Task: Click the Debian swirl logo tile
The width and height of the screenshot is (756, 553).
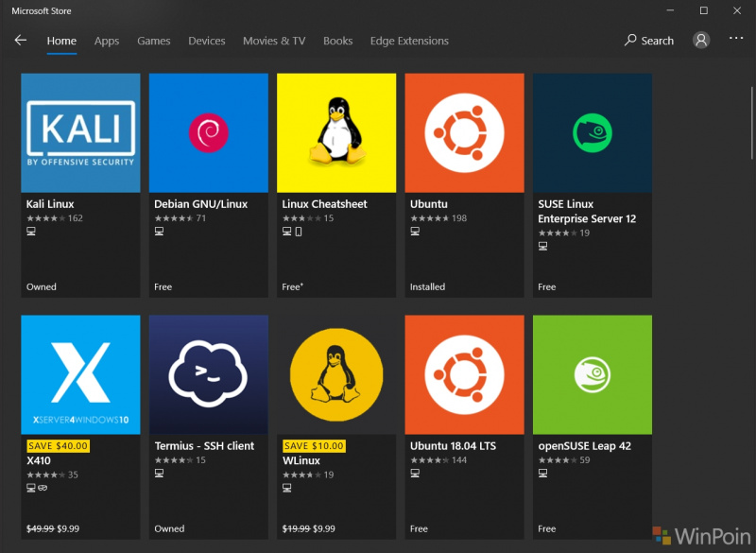Action: pyautogui.click(x=208, y=133)
